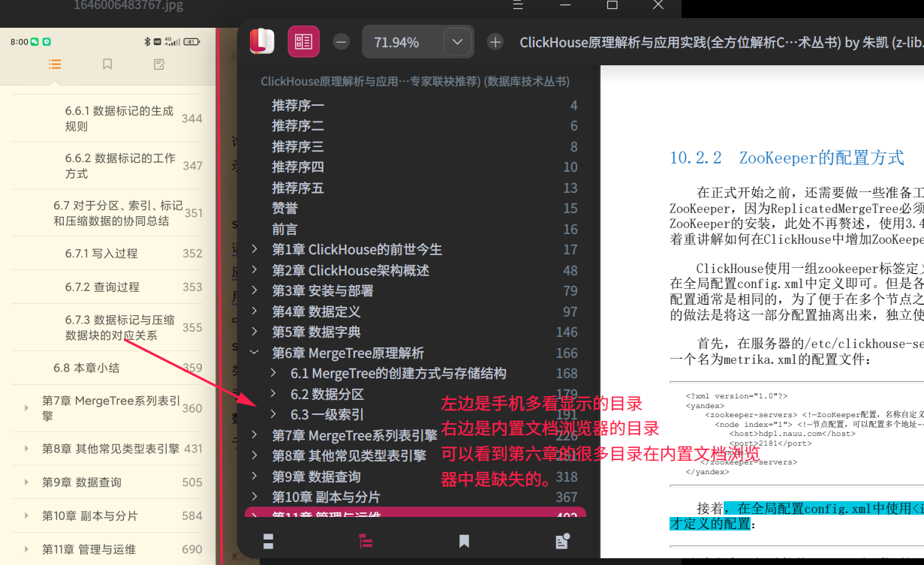
Task: Maximize the image viewer window
Action: pos(612,5)
